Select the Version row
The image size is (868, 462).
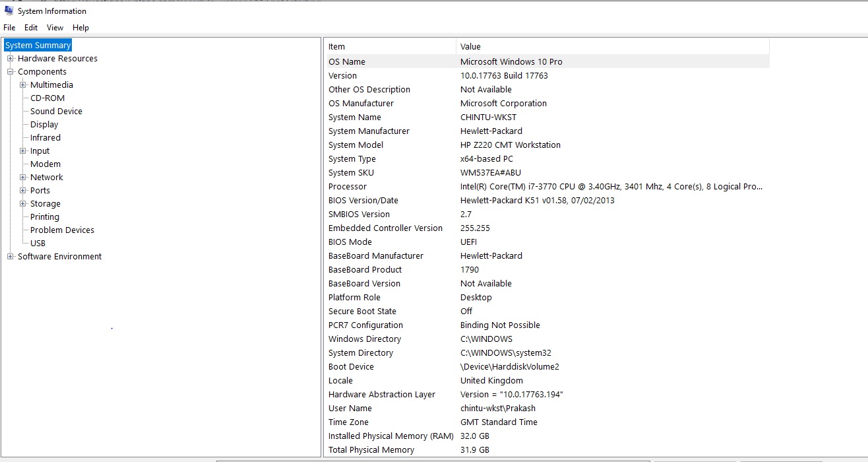click(x=547, y=75)
